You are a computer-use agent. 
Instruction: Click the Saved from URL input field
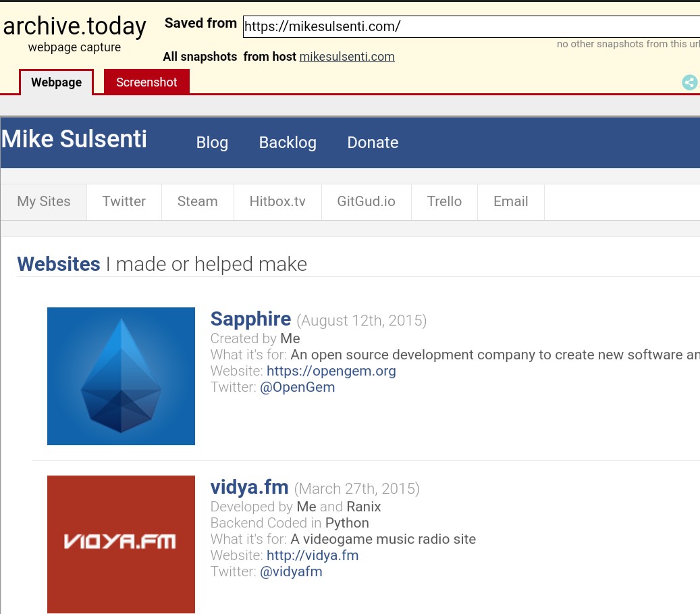[x=471, y=27]
